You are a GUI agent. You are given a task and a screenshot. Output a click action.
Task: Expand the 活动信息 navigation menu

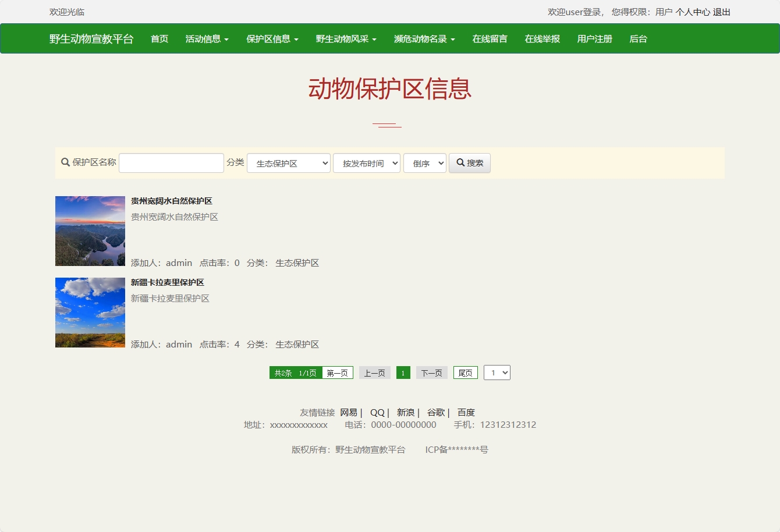point(207,38)
